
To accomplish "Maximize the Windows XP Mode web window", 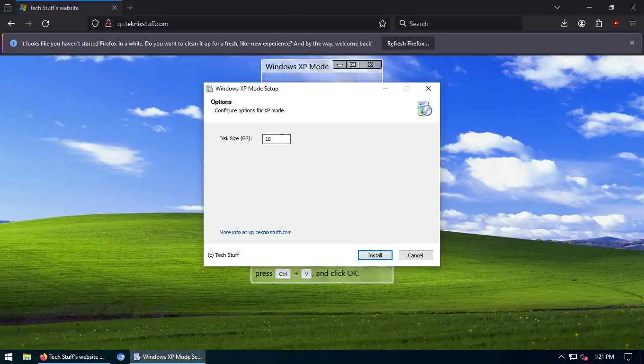I will click(352, 64).
